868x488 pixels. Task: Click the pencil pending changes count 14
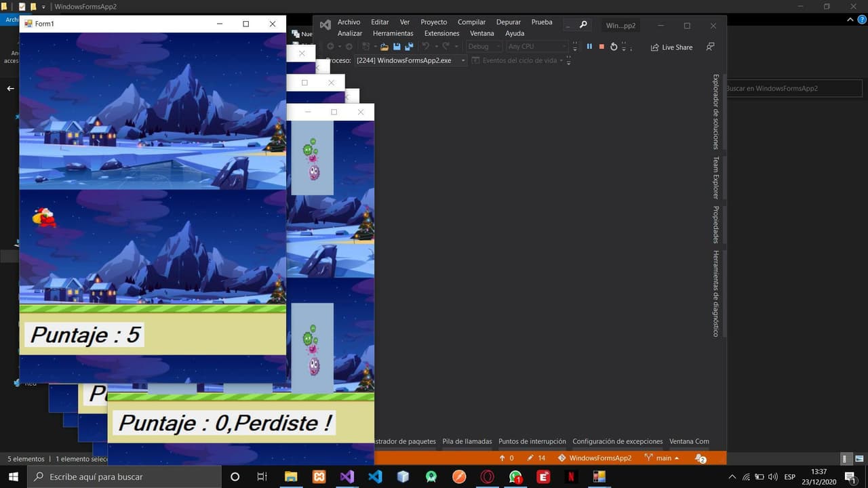pyautogui.click(x=536, y=458)
